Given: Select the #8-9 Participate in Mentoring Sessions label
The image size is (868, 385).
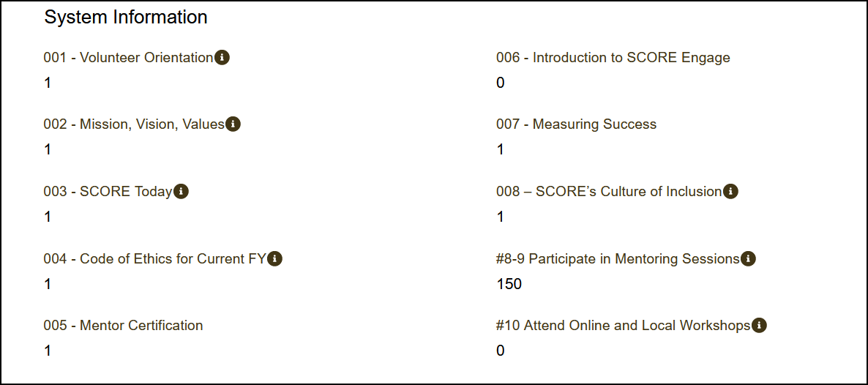Looking at the screenshot, I should click(x=618, y=258).
